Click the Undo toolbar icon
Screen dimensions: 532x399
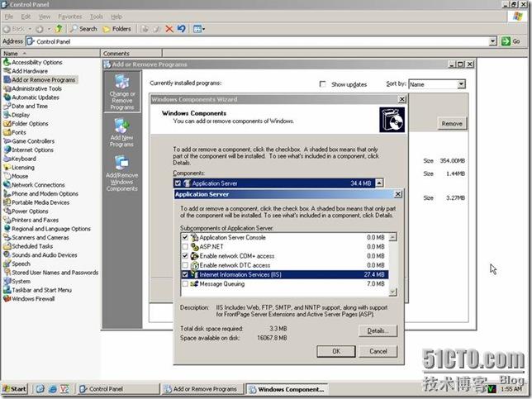point(181,29)
